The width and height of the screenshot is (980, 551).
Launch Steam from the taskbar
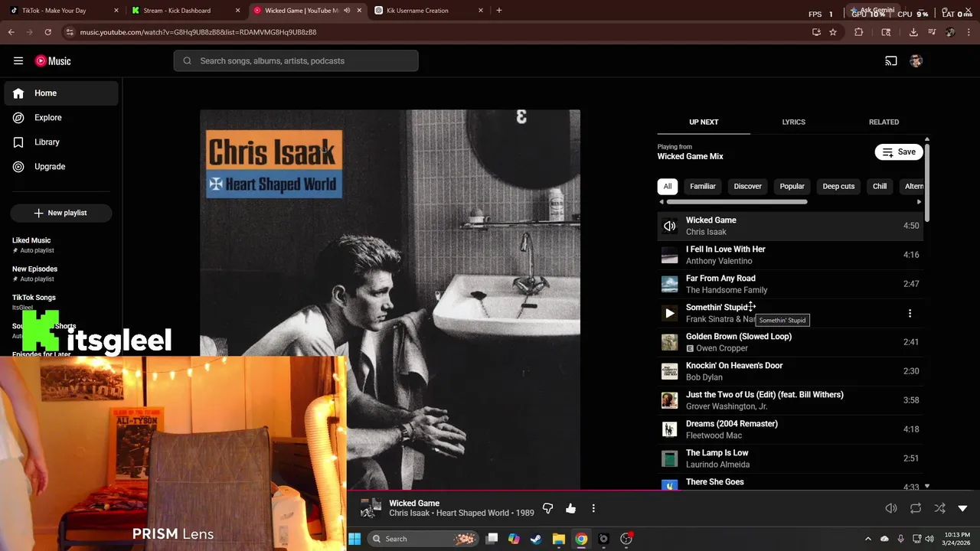[x=536, y=539]
